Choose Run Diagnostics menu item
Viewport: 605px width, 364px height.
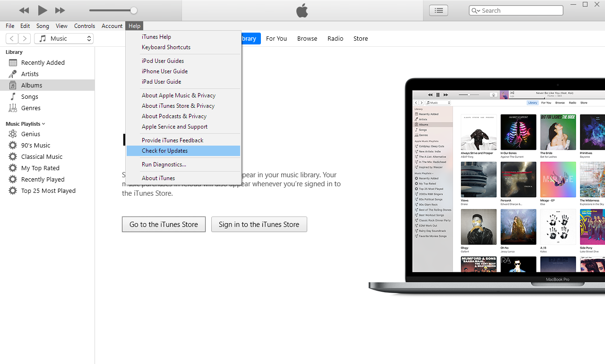[183, 165]
